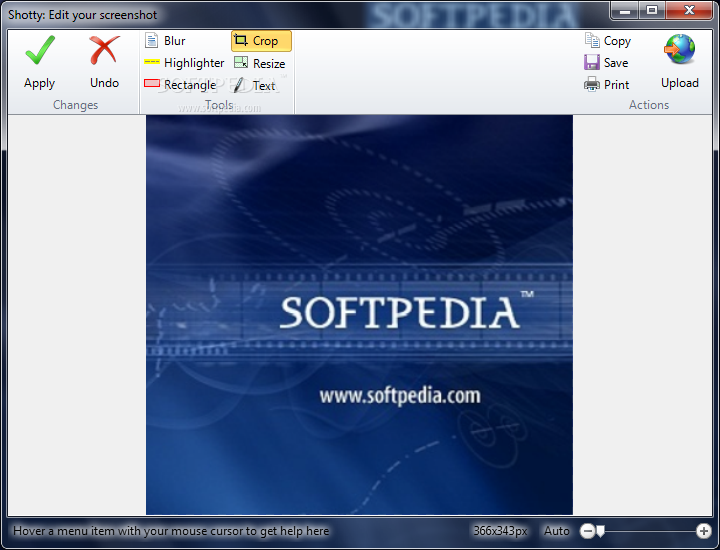Screen dimensions: 720x550
Task: Select the Rectangle tool
Action: click(x=180, y=84)
